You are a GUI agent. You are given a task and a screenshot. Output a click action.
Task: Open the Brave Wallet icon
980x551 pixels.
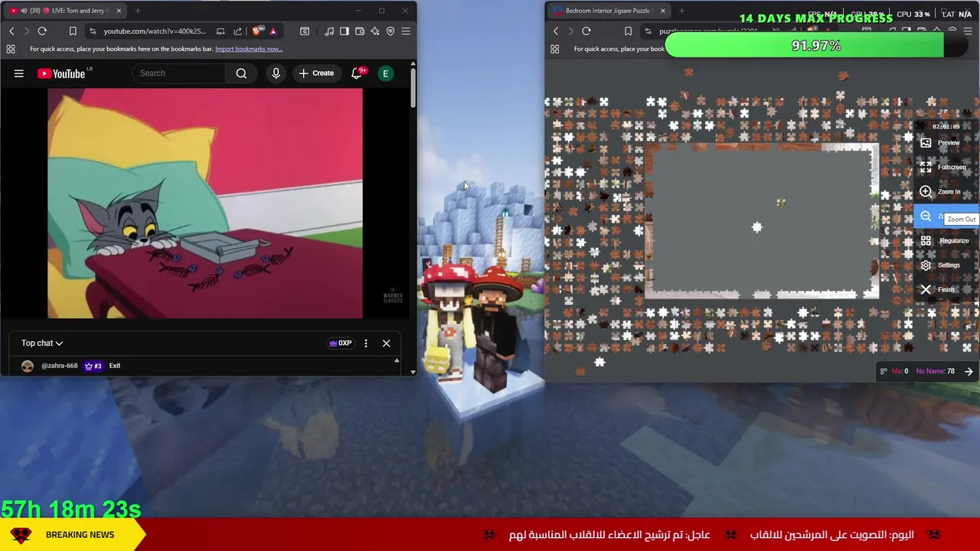pyautogui.click(x=360, y=31)
